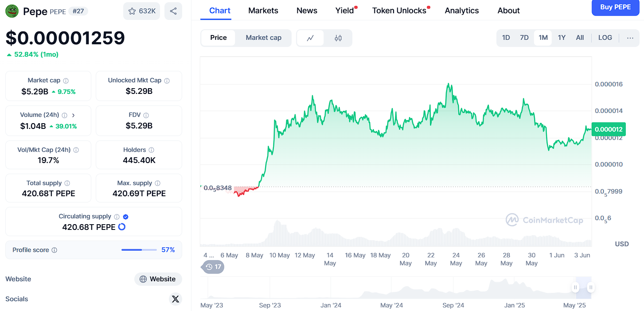The width and height of the screenshot is (644, 311).
Task: Click the timeline overview mini chart
Action: 396,288
